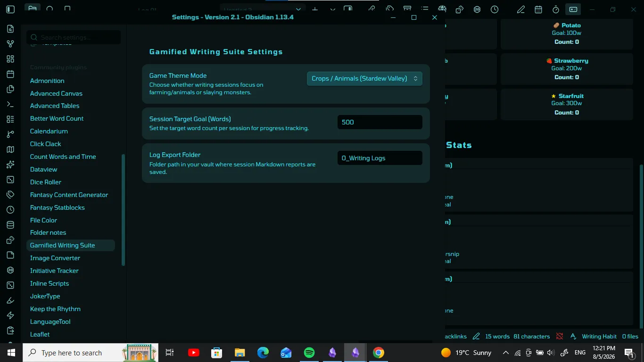This screenshot has width=644, height=362.
Task: Click the stopwatch timer icon in the top toolbar
Action: pos(556,9)
